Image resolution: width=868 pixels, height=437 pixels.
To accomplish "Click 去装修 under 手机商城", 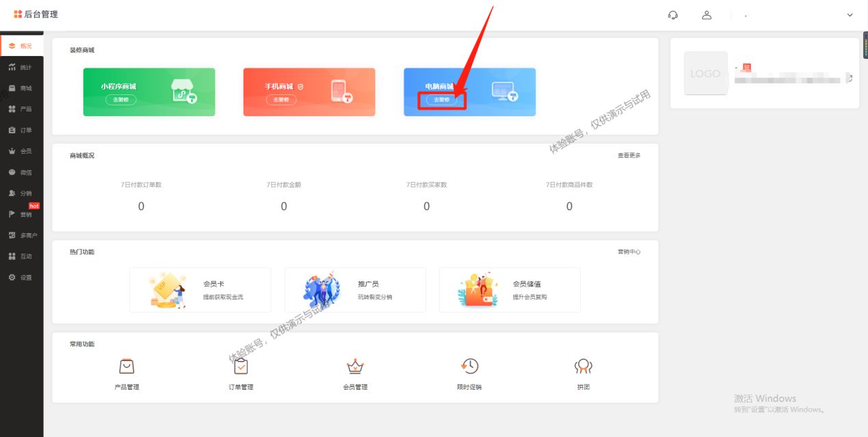I will 281,100.
